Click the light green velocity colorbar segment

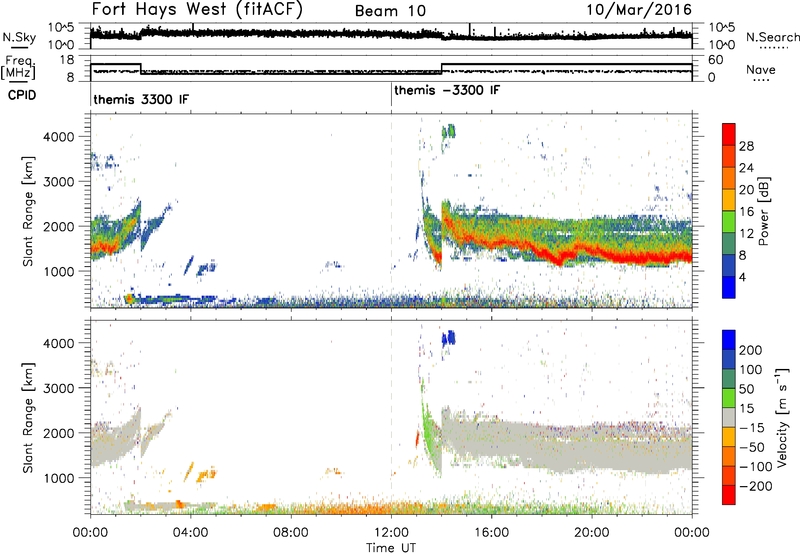(729, 398)
